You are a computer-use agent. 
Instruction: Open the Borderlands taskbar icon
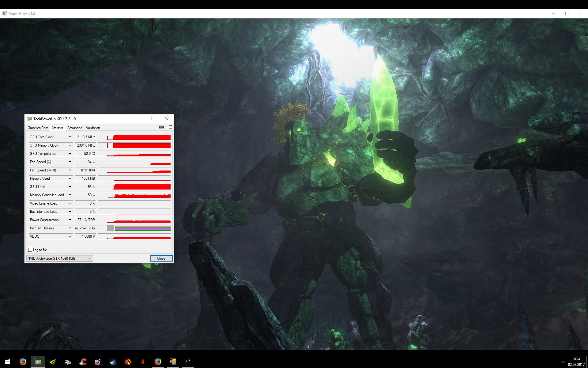coord(128,362)
